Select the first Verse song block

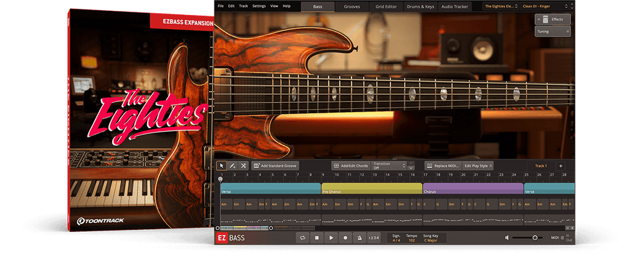click(x=270, y=188)
